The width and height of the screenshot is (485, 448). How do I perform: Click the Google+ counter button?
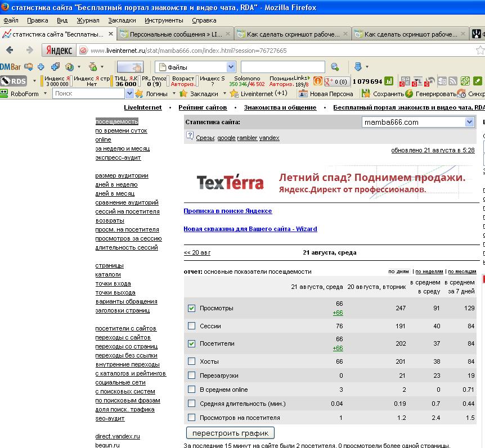[x=336, y=82]
